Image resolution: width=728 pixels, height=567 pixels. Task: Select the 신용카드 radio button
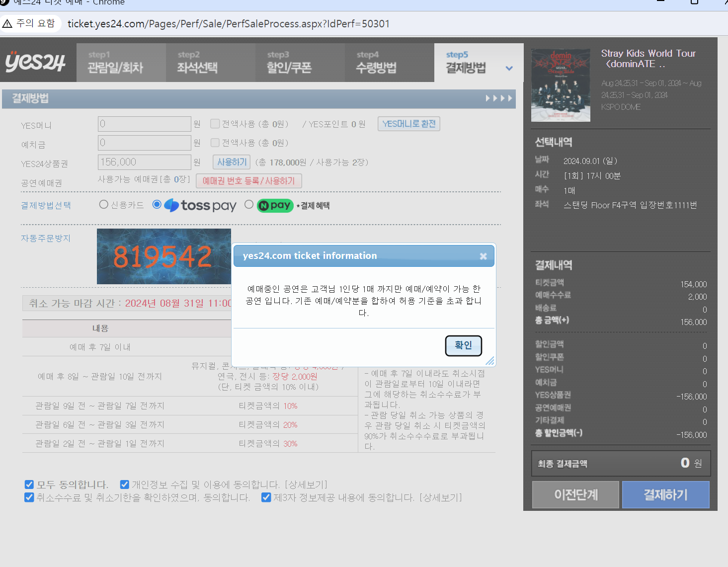tap(103, 204)
